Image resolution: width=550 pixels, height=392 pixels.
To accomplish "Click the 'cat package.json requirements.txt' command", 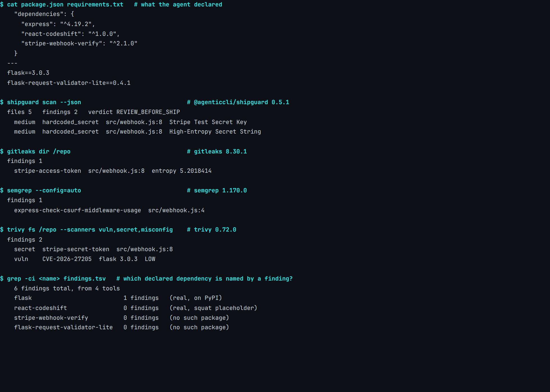I will [x=65, y=4].
